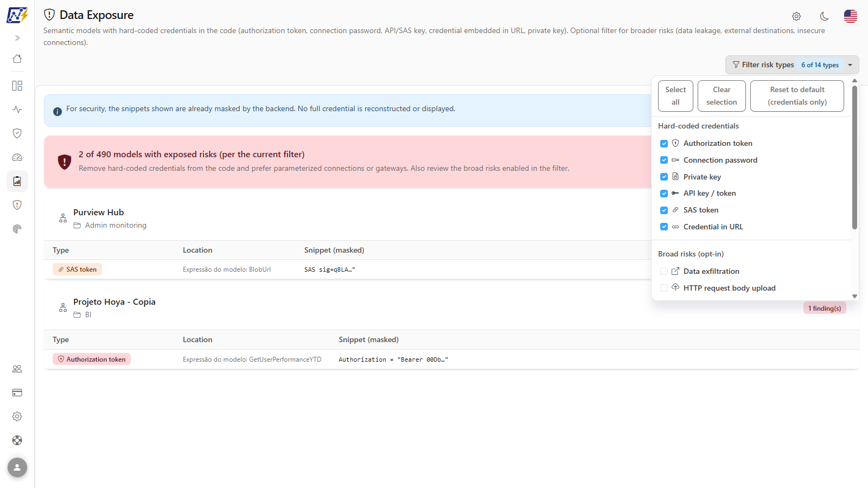This screenshot has height=488, width=868.
Task: Click scroll down arrow in filter panel
Action: click(854, 297)
